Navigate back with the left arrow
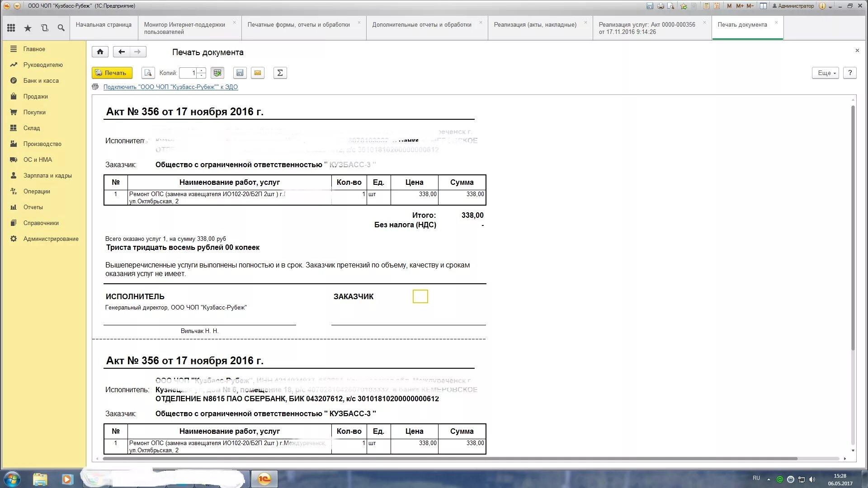This screenshot has width=868, height=488. click(121, 52)
